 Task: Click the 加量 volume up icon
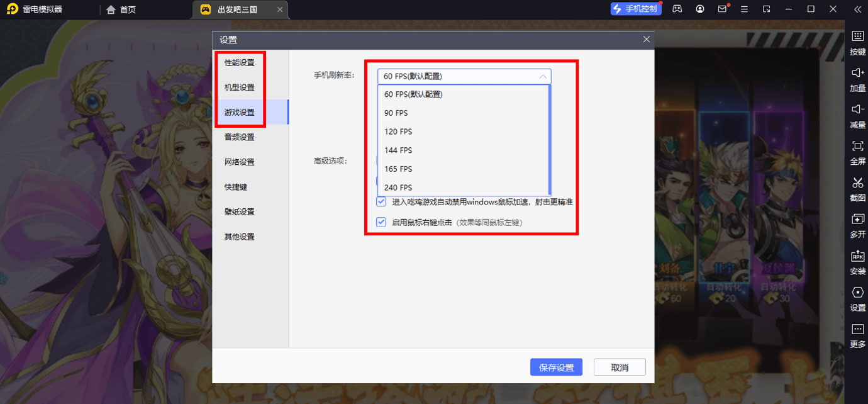point(858,73)
